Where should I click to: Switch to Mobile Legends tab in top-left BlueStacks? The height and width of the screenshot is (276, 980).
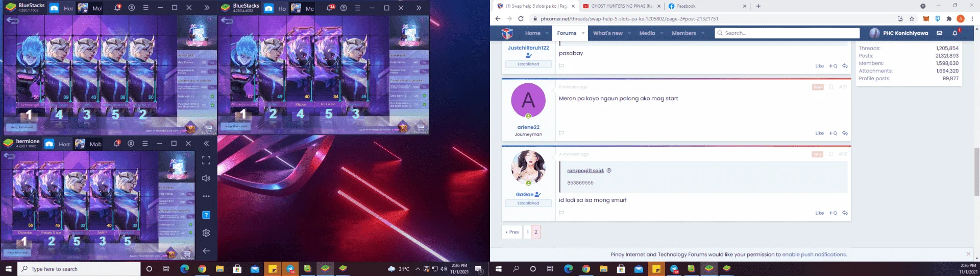point(90,8)
